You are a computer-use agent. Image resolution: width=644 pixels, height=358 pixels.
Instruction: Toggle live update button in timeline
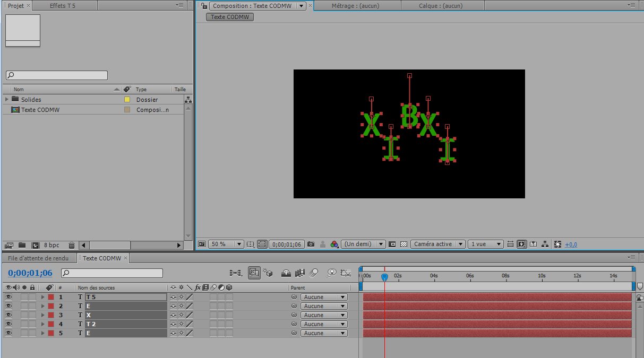254,273
